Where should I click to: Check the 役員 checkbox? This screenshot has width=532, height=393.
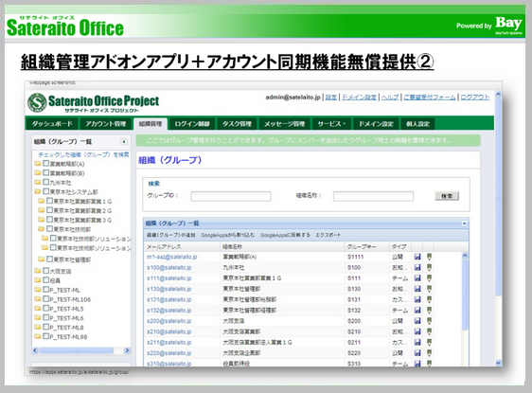46,280
